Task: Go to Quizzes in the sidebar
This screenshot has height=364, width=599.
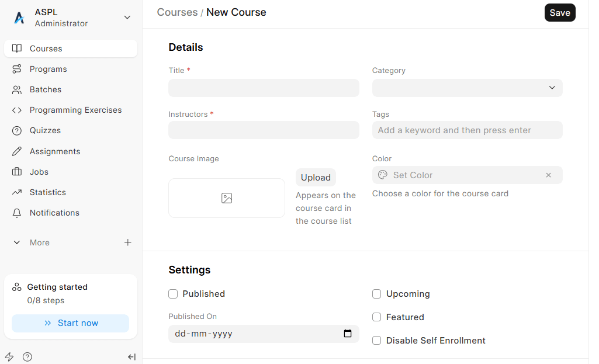Action: pyautogui.click(x=45, y=130)
